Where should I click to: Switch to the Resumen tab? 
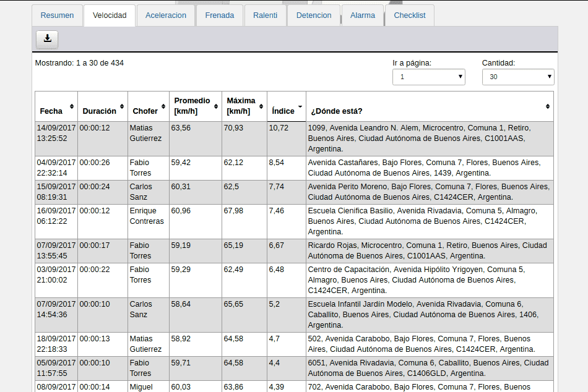click(x=57, y=15)
